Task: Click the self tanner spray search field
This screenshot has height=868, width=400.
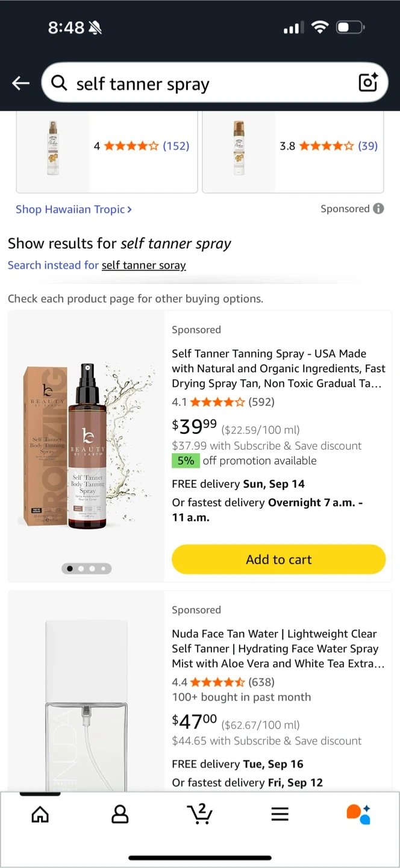Action: 211,83
